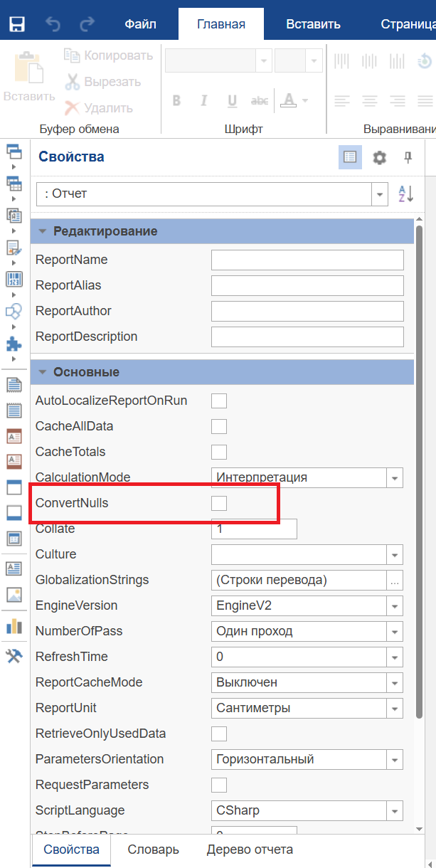Image resolution: width=436 pixels, height=868 pixels.
Task: Show the properties list view icon
Action: 350,157
